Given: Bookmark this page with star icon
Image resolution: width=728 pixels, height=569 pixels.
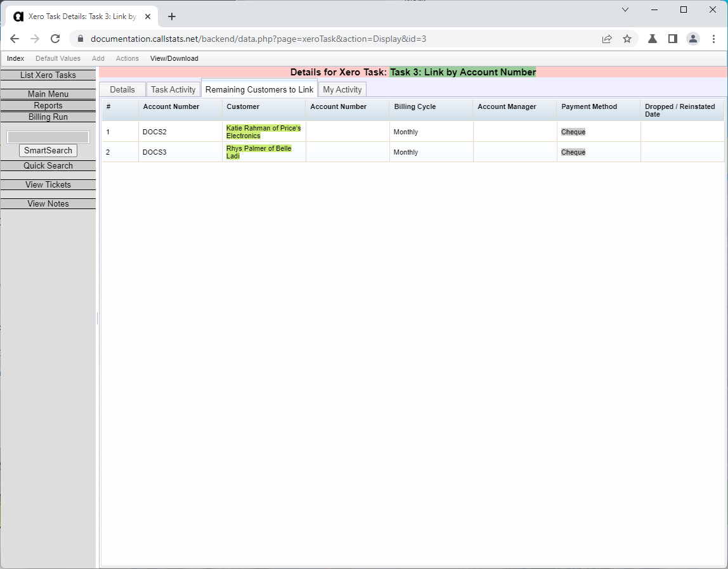Looking at the screenshot, I should pyautogui.click(x=627, y=39).
